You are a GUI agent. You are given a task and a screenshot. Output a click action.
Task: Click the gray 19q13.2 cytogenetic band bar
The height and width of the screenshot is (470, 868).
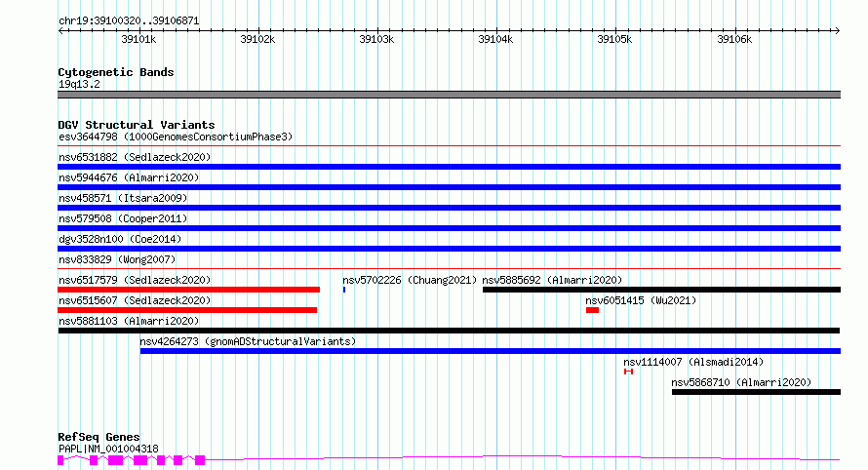449,95
